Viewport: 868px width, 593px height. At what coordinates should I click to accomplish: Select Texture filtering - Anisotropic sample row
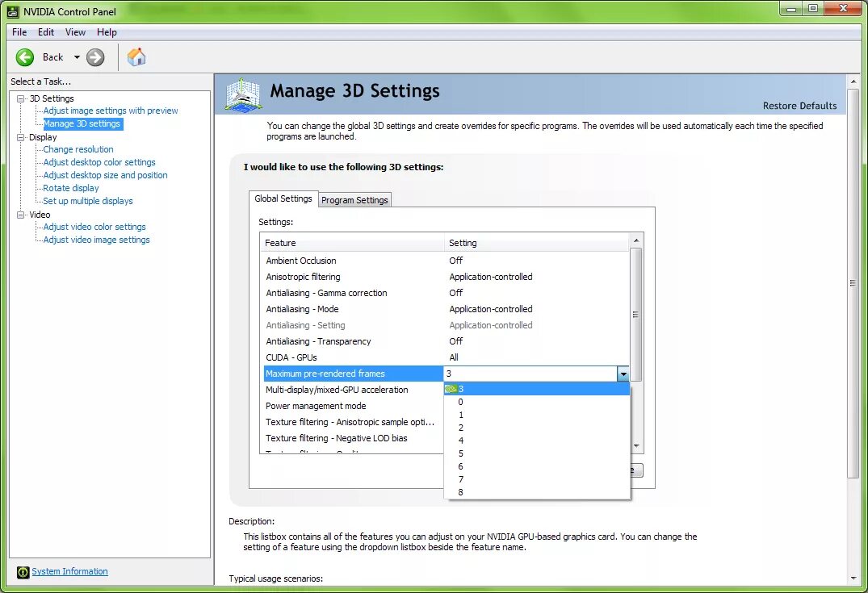[x=353, y=422]
